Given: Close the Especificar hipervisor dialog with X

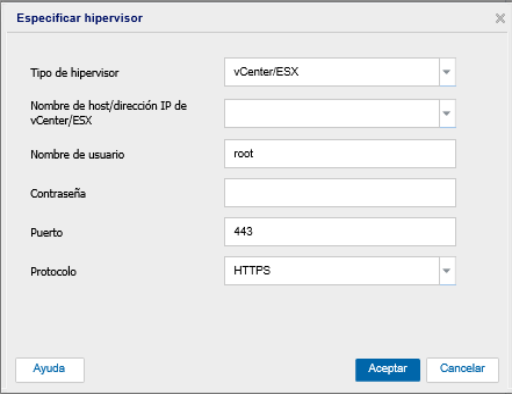Looking at the screenshot, I should tap(500, 18).
